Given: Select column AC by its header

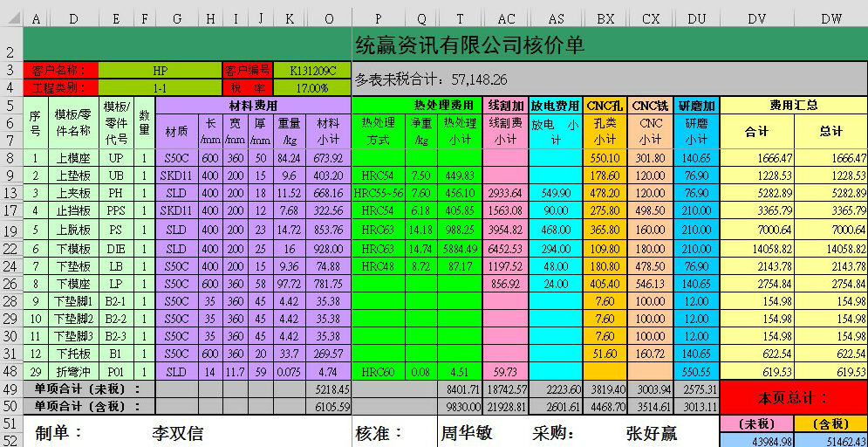Looking at the screenshot, I should pyautogui.click(x=505, y=19).
